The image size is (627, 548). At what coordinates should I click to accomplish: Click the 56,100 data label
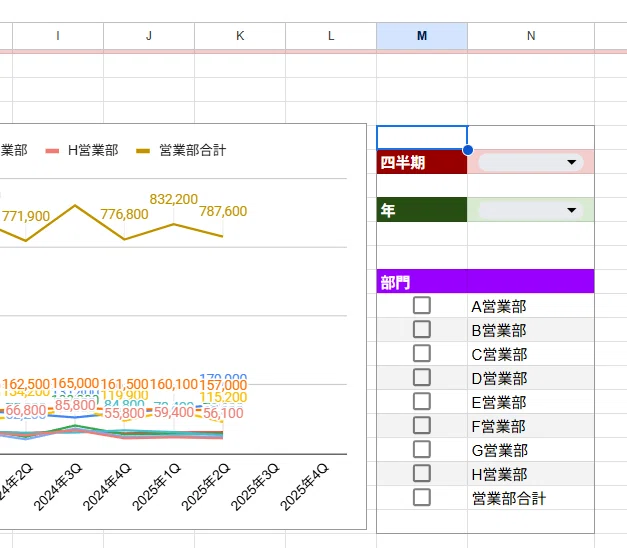(223, 413)
